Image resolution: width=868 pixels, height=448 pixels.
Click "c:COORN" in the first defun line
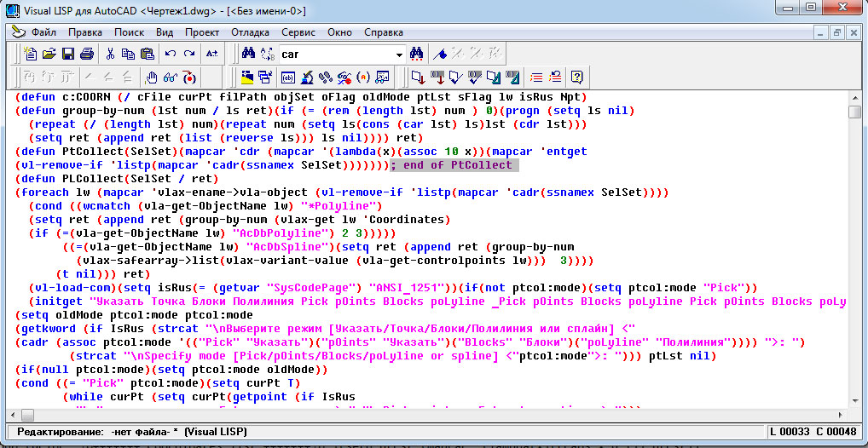coord(85,97)
